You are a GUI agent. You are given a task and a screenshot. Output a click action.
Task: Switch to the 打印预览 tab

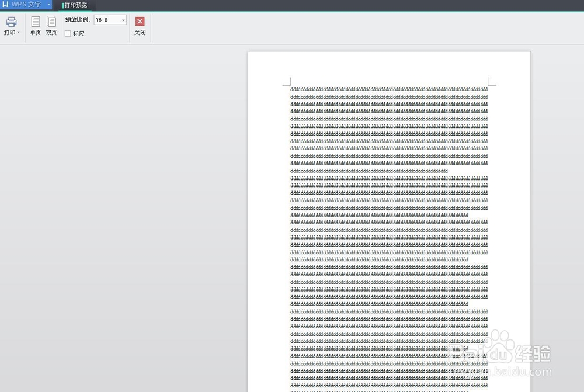[x=75, y=5]
